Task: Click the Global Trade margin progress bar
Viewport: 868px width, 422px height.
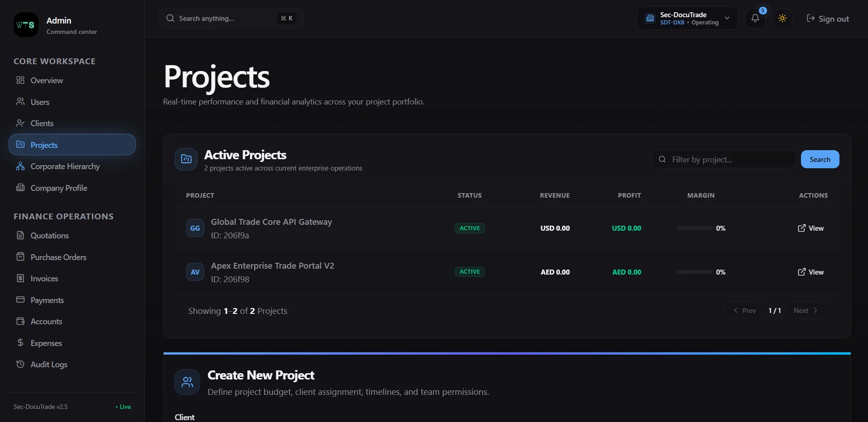Action: click(695, 228)
